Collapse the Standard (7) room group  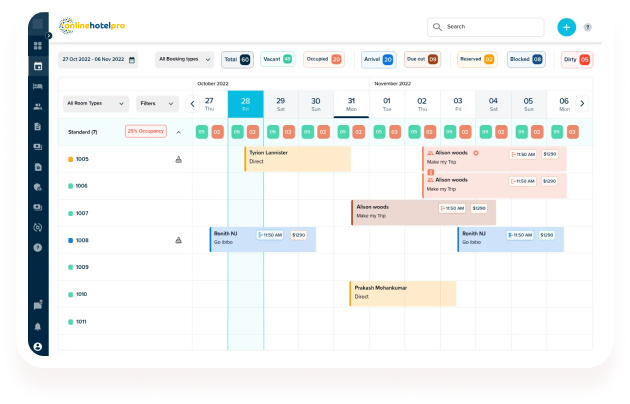point(178,132)
